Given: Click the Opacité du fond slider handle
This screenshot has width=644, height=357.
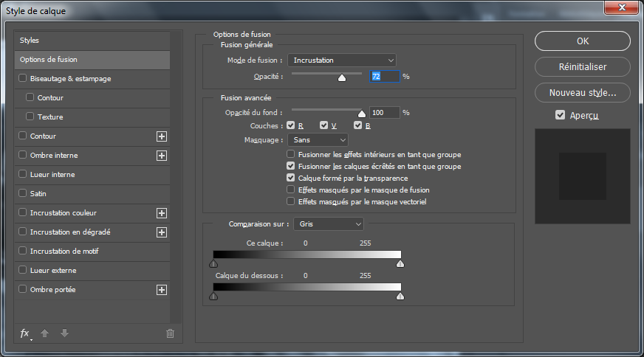Looking at the screenshot, I should tap(361, 114).
